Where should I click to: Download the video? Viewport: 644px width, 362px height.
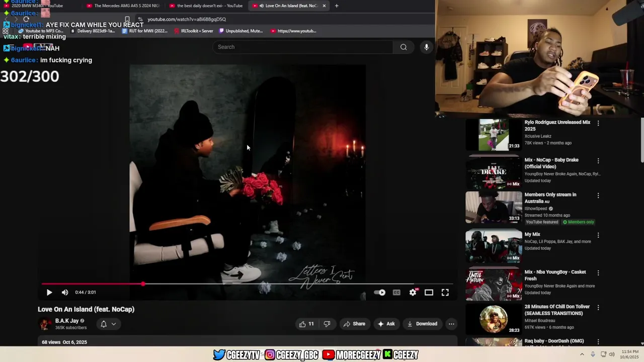pyautogui.click(x=422, y=324)
